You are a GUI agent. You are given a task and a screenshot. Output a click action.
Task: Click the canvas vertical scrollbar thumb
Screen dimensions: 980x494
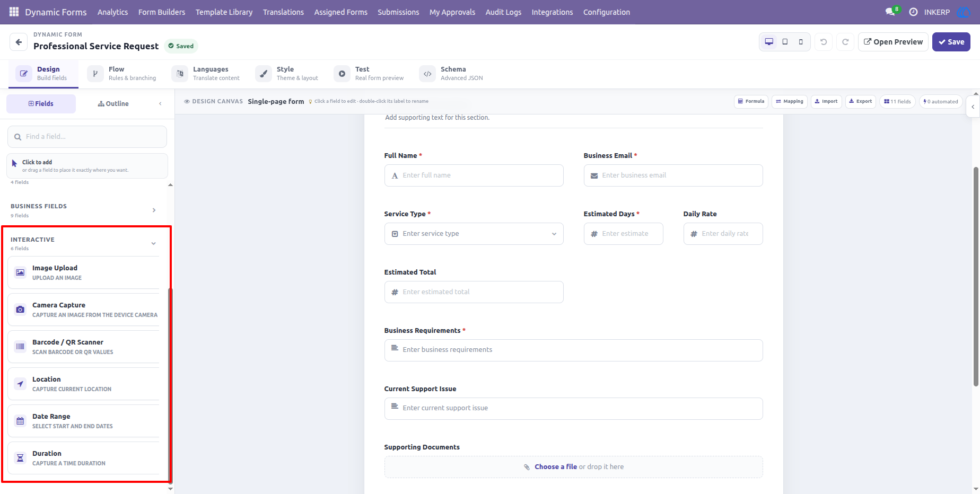point(976,277)
